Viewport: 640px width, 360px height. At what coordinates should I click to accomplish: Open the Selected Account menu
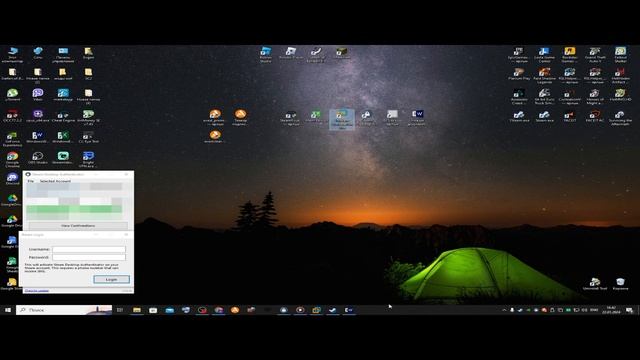point(55,181)
